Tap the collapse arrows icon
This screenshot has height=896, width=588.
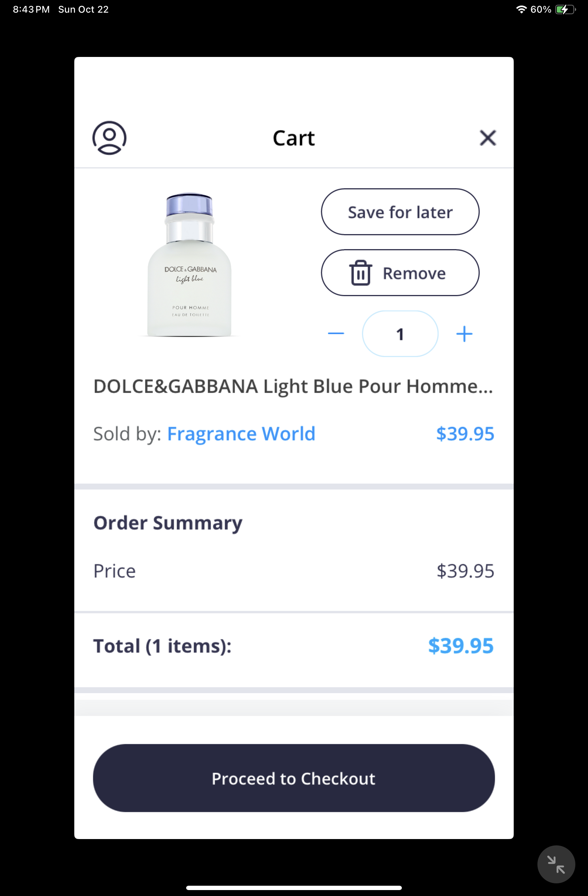coord(556,864)
